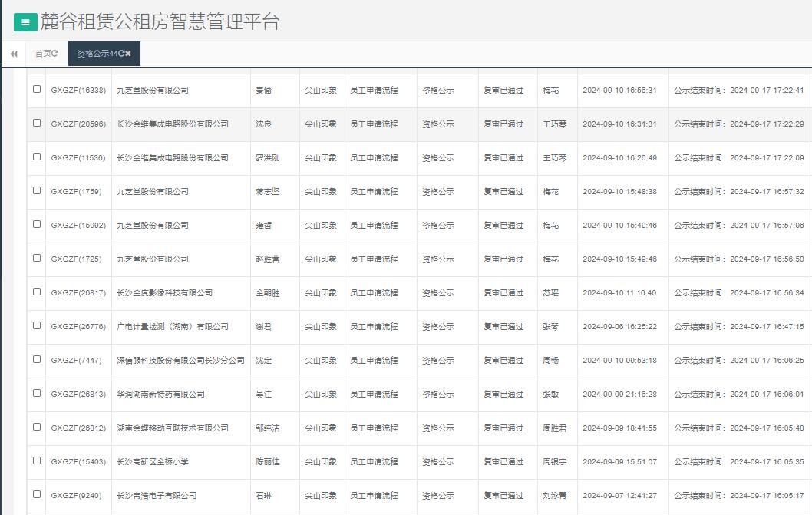The image size is (812, 515).
Task: Click application ID GXGZF(7447)
Action: click(x=77, y=360)
